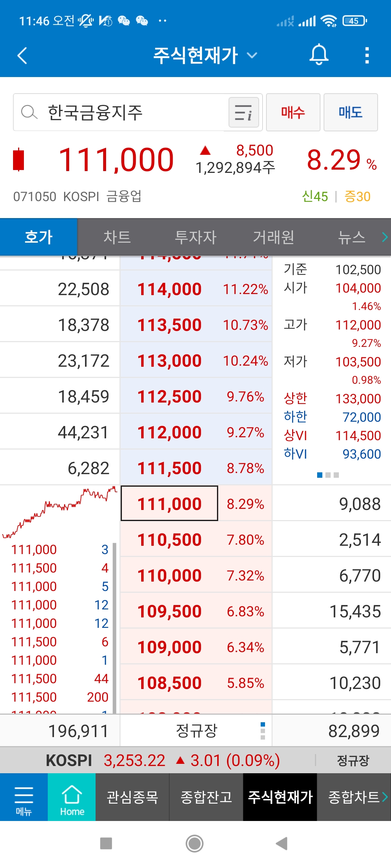Toggle the 정규장 session selector
The height and width of the screenshot is (868, 391).
click(x=196, y=731)
